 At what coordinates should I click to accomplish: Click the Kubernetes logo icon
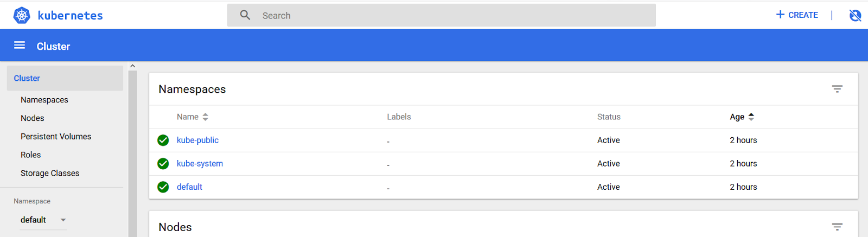[x=22, y=15]
